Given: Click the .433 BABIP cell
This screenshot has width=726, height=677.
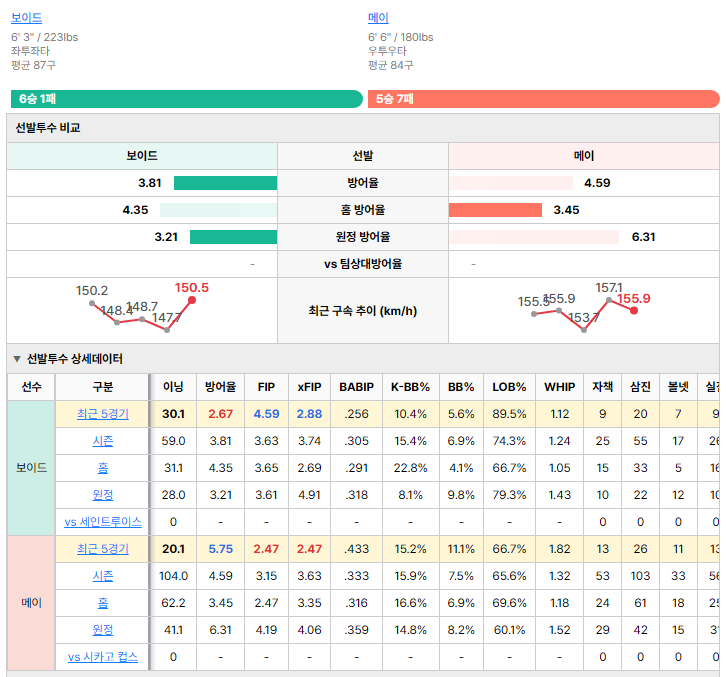Looking at the screenshot, I should click(356, 549).
